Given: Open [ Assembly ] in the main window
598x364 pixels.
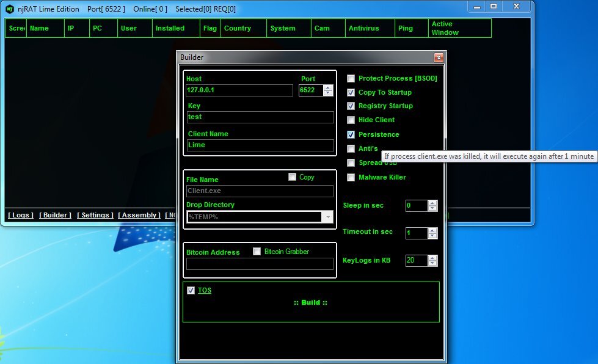Looking at the screenshot, I should tap(139, 215).
